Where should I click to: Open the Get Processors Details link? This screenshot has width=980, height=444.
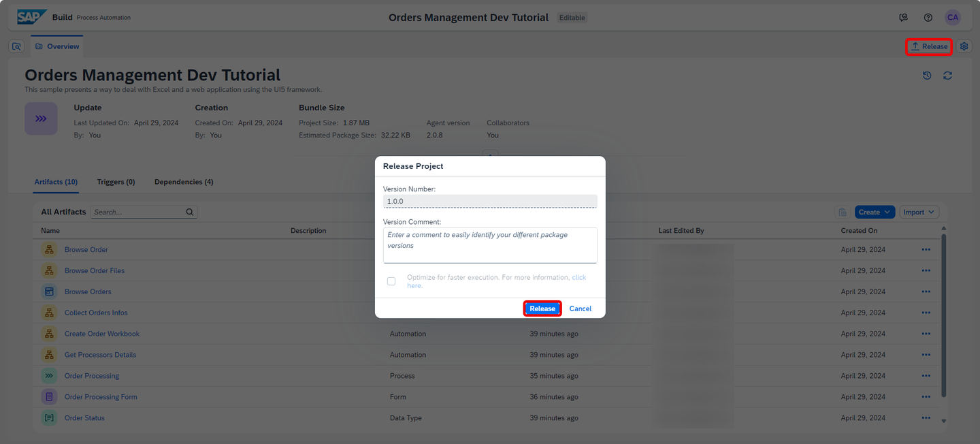coord(100,355)
